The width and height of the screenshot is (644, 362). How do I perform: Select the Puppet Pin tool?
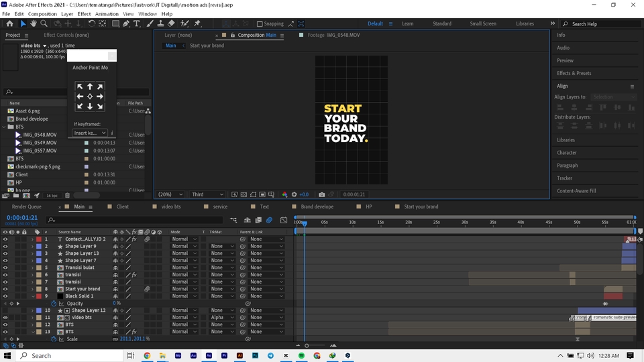(x=197, y=24)
